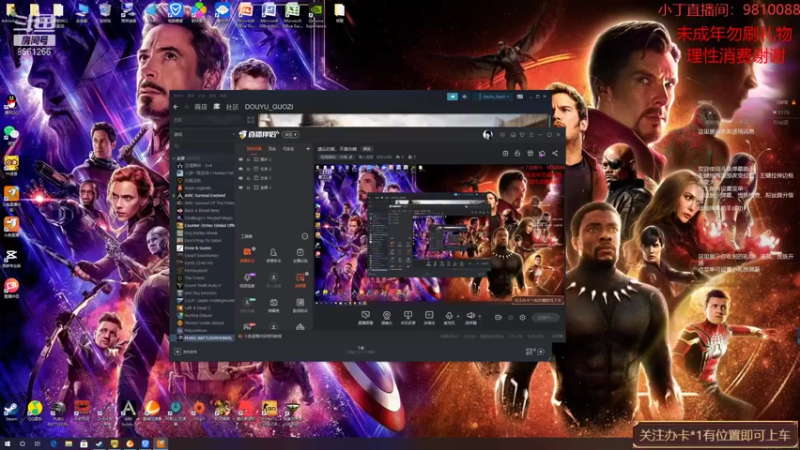Image resolution: width=800 pixels, height=450 pixels.
Task: Add a new scene with the plus icon
Action: pyautogui.click(x=308, y=149)
